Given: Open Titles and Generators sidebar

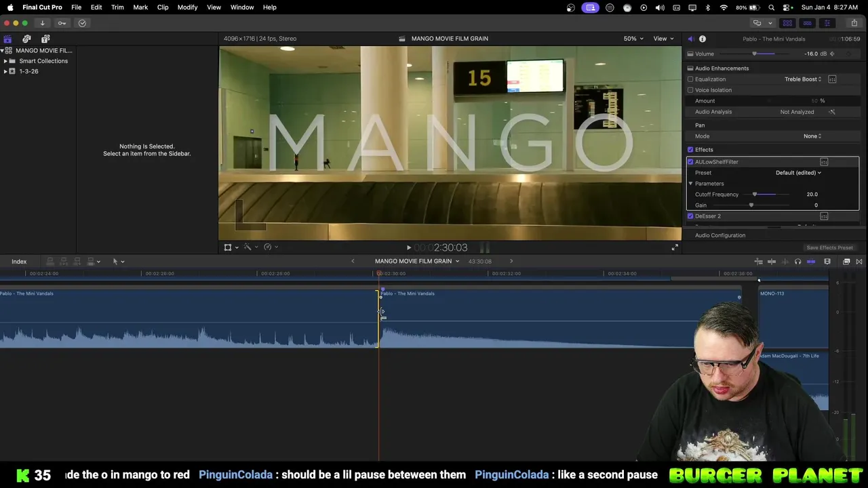Looking at the screenshot, I should click(45, 39).
